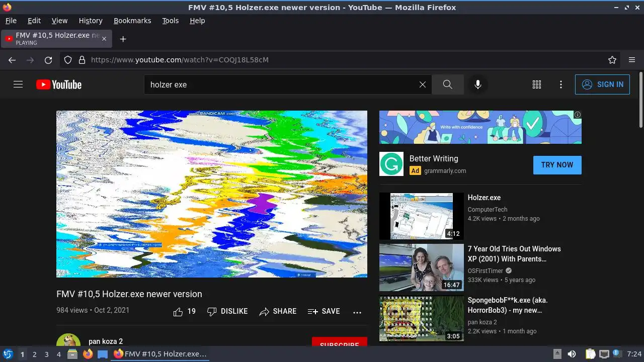Switch to workspace 2

pyautogui.click(x=34, y=354)
